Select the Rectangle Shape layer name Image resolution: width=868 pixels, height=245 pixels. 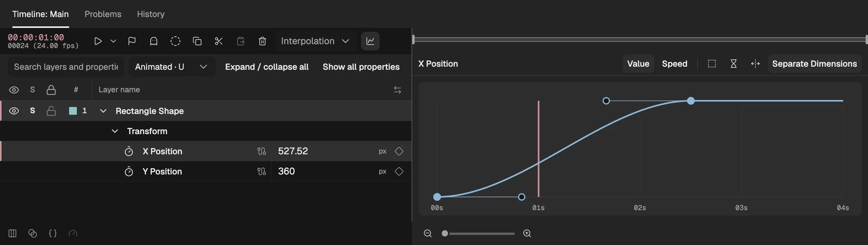(x=150, y=111)
